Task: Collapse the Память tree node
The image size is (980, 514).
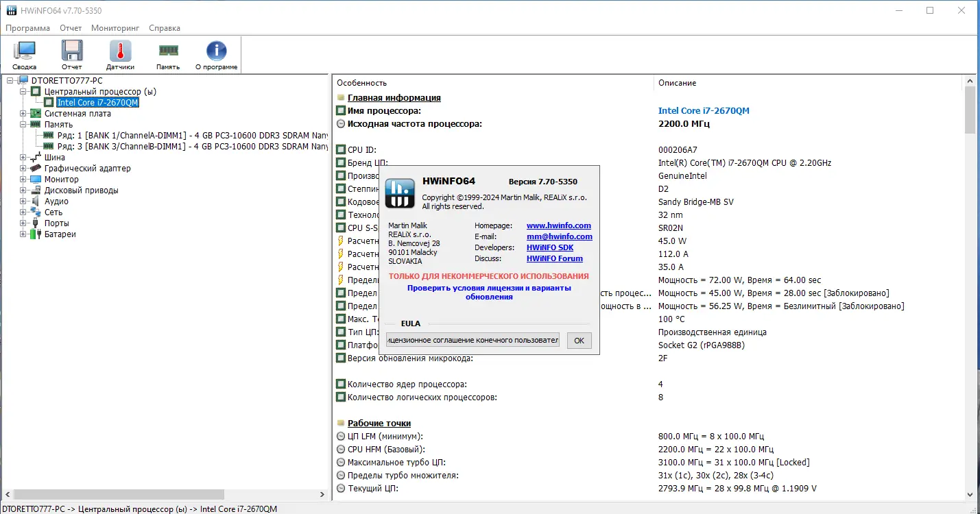Action: 23,125
